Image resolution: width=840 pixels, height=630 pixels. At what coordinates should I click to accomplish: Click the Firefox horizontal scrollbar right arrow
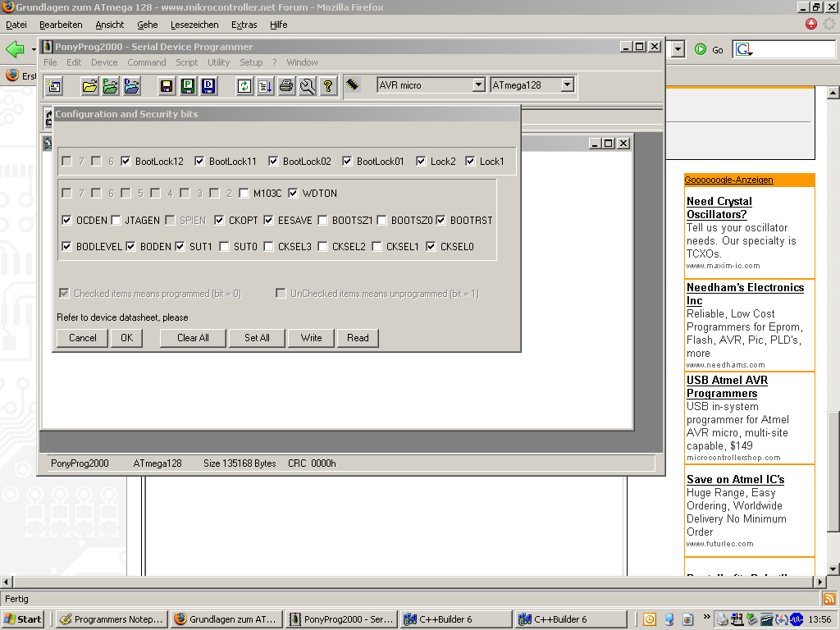(820, 582)
